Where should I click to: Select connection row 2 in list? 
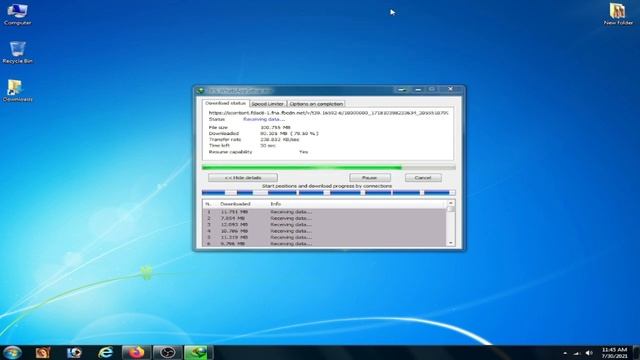click(x=324, y=218)
